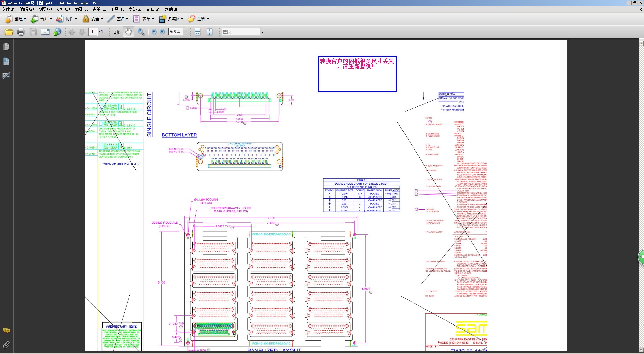Viewport: 644px width, 354px height.
Task: Click the 多媒体 (Multimedia) button
Action: click(171, 19)
